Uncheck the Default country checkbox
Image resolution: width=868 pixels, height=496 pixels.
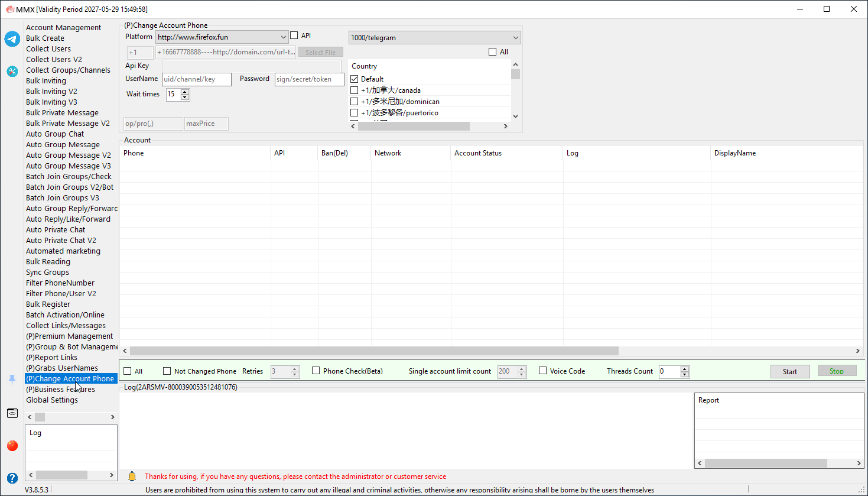(x=355, y=79)
